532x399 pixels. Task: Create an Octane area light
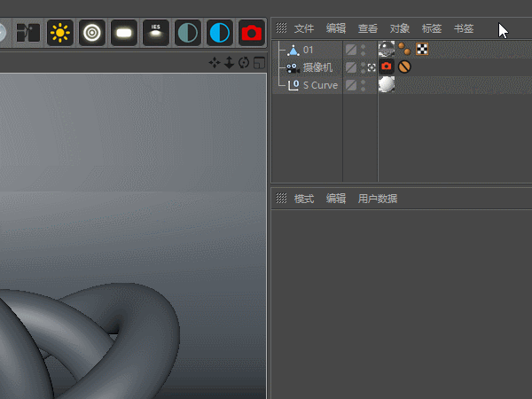124,33
